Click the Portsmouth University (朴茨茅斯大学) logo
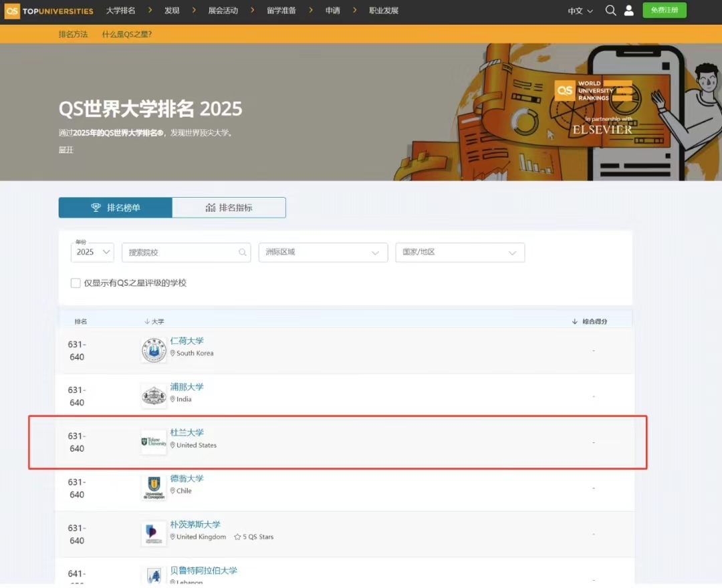 154,534
